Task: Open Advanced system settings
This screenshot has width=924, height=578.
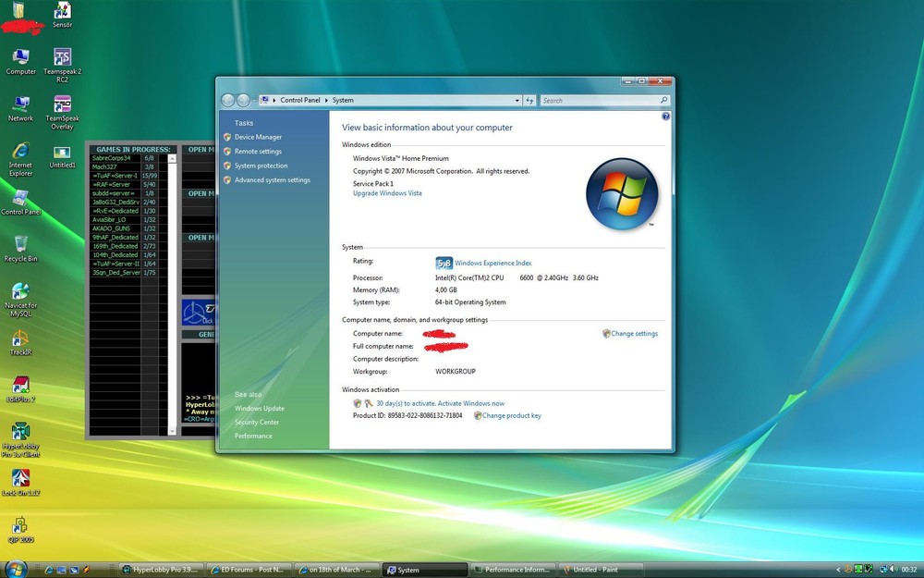Action: click(x=273, y=180)
